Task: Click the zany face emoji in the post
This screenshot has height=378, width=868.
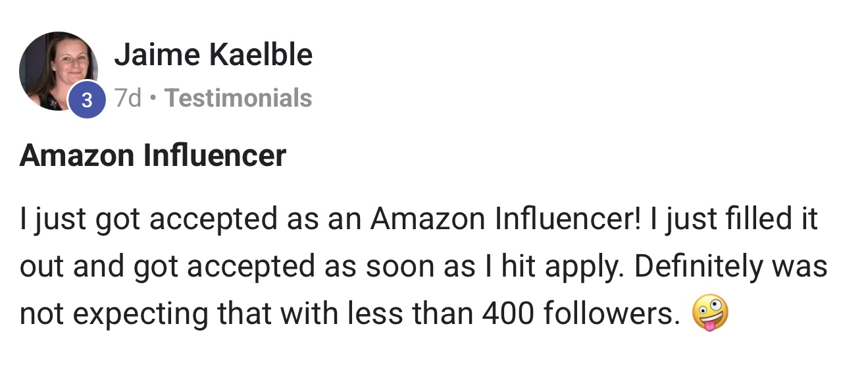Action: (710, 315)
